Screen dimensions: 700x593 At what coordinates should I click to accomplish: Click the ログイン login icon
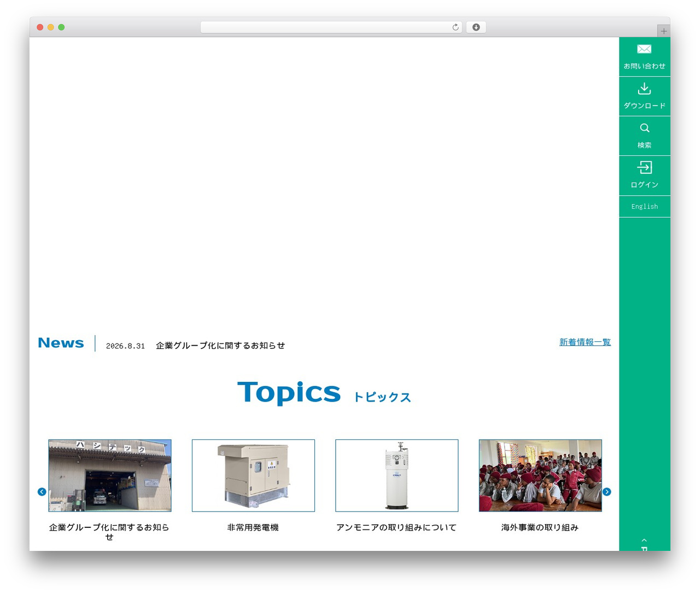point(645,167)
